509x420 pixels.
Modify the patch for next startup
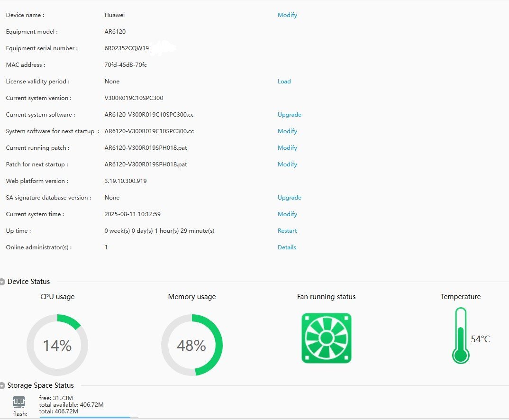[287, 164]
